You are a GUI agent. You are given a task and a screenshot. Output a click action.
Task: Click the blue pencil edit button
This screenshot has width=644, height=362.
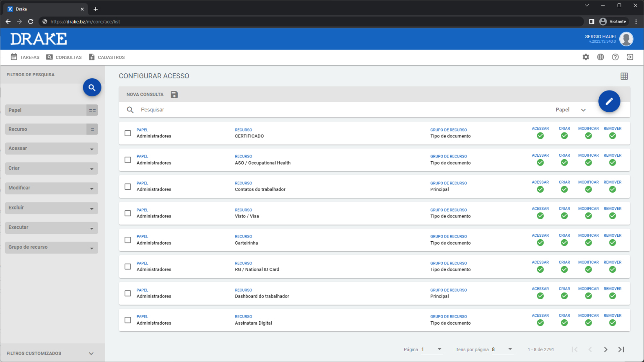[x=609, y=101]
